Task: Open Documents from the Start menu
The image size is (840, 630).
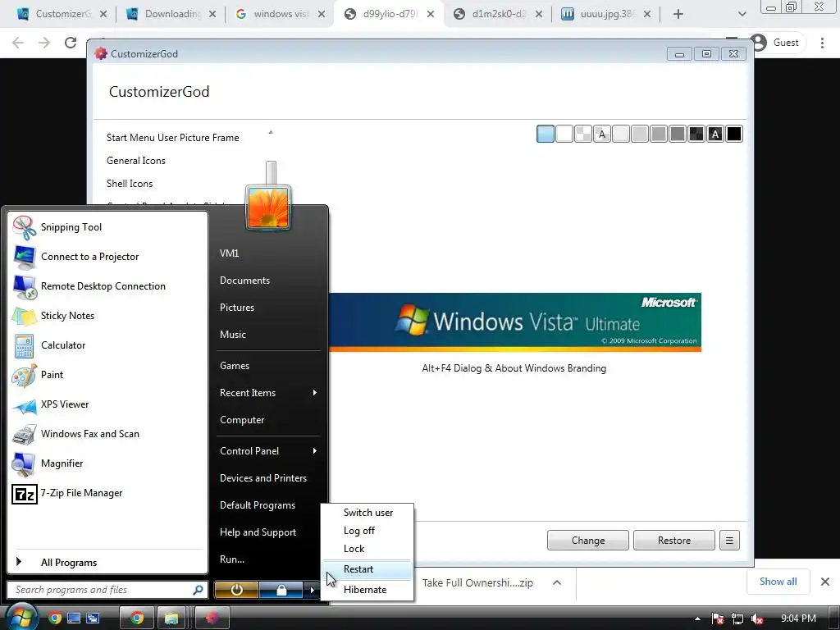Action: pos(244,281)
